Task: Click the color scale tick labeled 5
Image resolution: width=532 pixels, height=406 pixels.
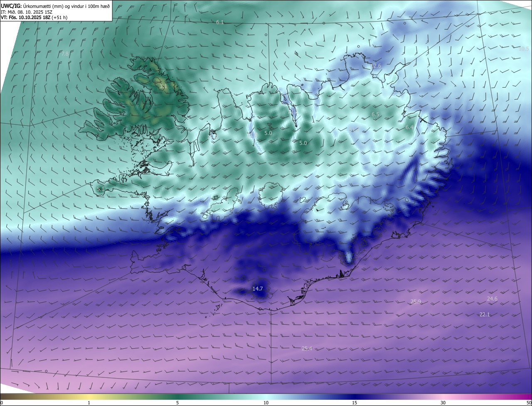Action: click(177, 403)
